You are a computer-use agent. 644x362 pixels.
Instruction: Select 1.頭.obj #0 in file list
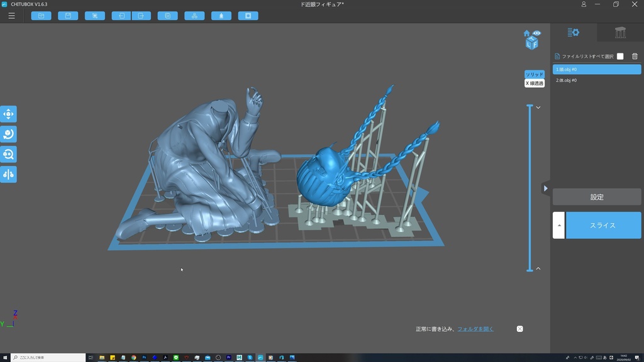coord(597,69)
